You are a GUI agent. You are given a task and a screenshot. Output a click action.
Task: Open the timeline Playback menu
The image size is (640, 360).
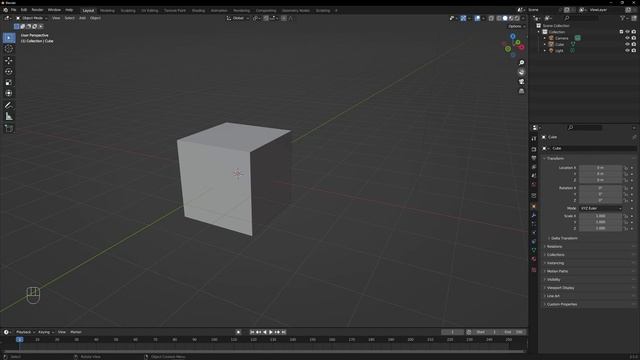[25, 332]
